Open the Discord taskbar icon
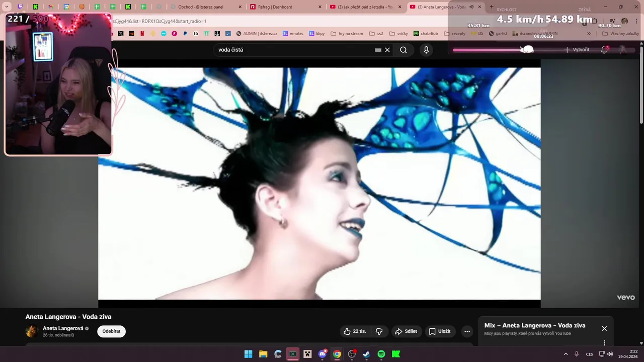 pyautogui.click(x=323, y=354)
